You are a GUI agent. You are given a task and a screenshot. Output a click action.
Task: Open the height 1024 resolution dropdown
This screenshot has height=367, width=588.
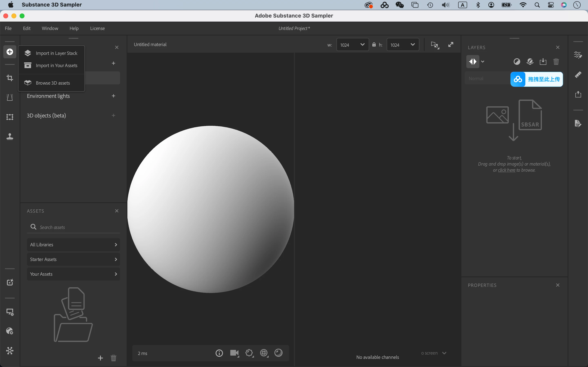point(403,45)
